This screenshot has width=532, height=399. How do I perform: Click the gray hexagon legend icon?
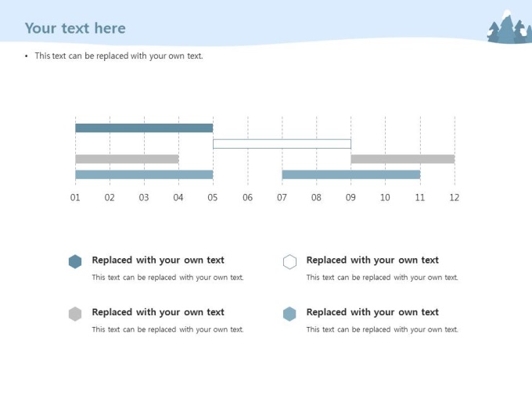[75, 314]
